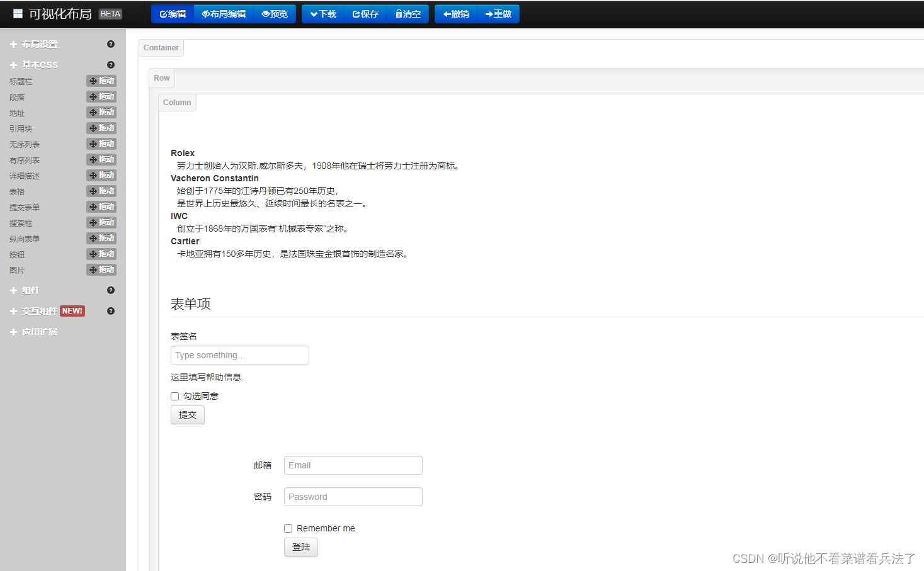
Task: Click the 表单项 form legend heading
Action: (x=191, y=304)
